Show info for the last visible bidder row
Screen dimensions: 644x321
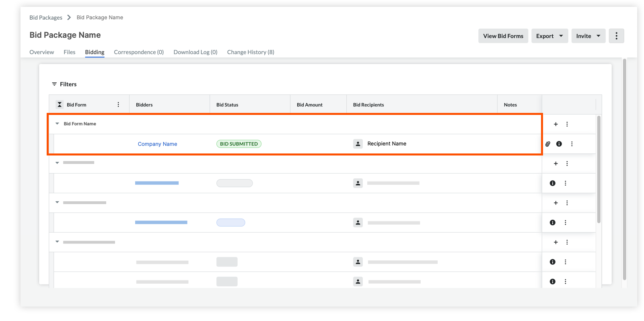tap(553, 282)
